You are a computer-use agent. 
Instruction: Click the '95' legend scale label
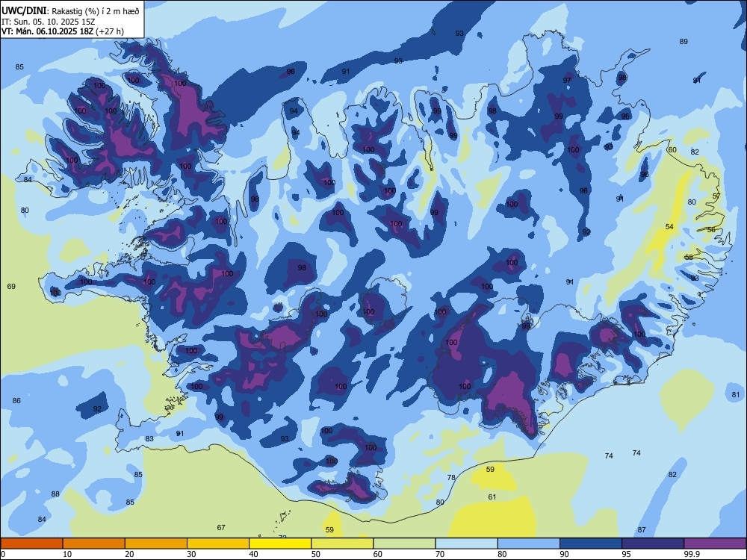coord(626,554)
